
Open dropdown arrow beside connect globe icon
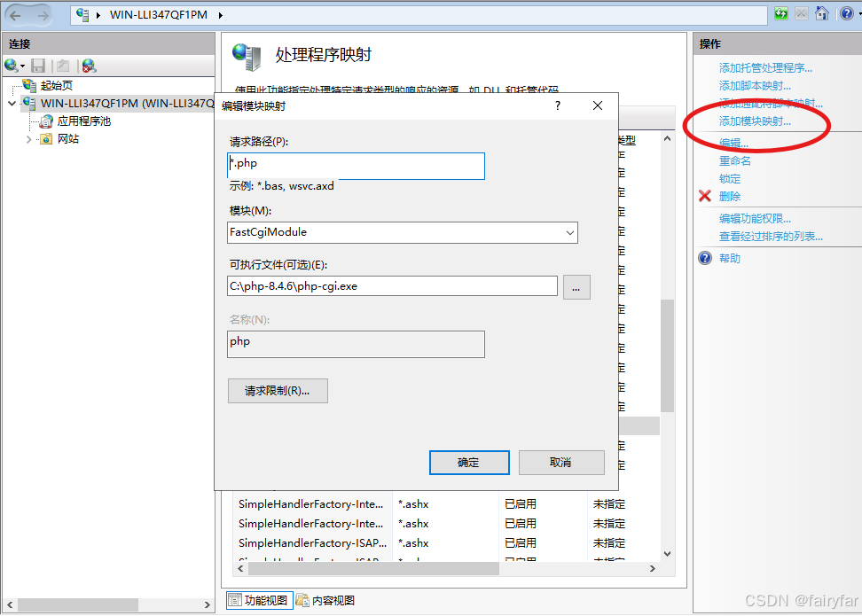pos(22,66)
